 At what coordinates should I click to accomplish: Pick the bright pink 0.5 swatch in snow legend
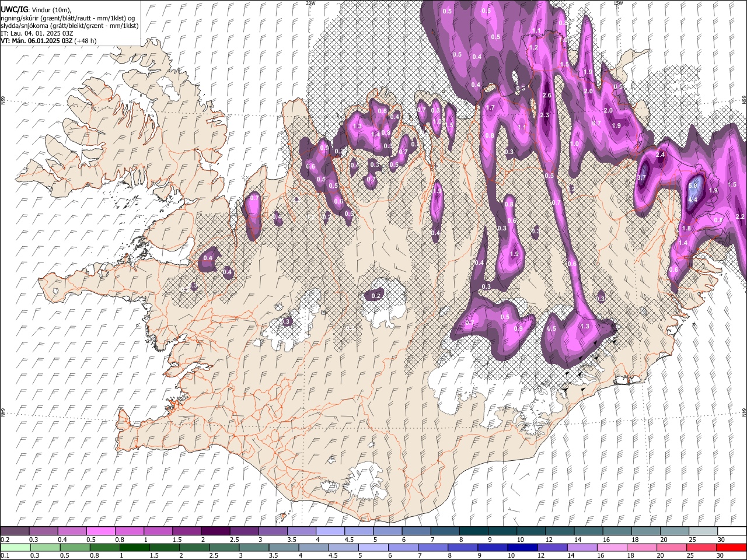point(100,531)
